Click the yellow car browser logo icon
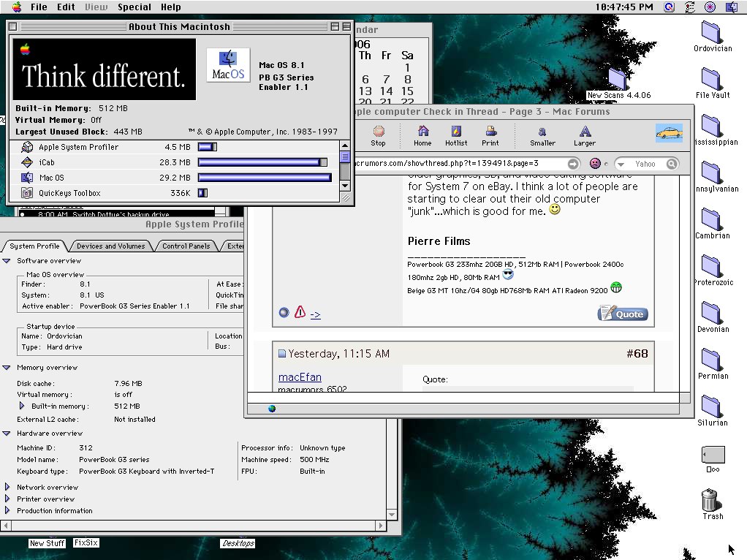 [669, 132]
